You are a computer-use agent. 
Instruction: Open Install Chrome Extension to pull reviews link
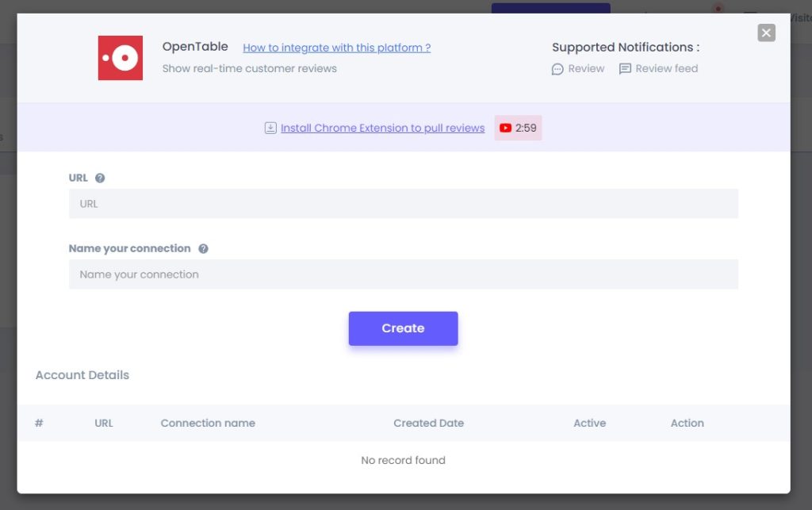click(382, 128)
